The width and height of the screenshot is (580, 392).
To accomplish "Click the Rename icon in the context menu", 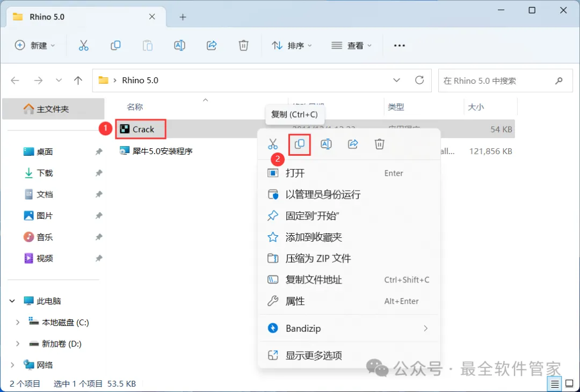I will tap(327, 144).
